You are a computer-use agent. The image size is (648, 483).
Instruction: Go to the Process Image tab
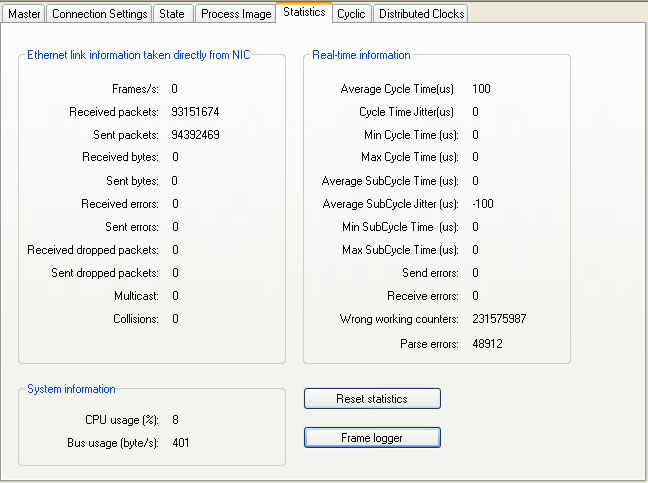coord(235,14)
